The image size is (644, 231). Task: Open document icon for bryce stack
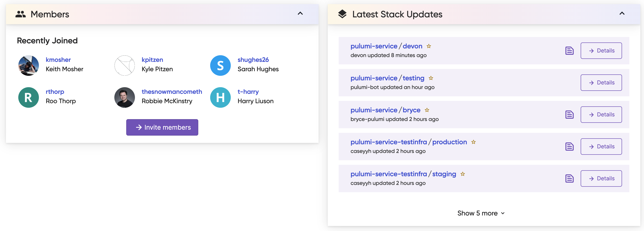coord(569,115)
